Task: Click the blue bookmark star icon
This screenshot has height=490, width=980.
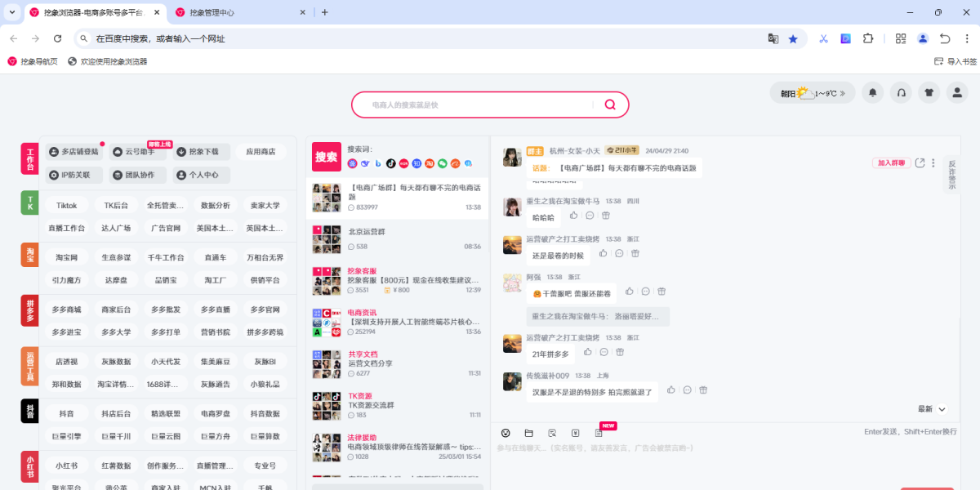Action: point(793,38)
